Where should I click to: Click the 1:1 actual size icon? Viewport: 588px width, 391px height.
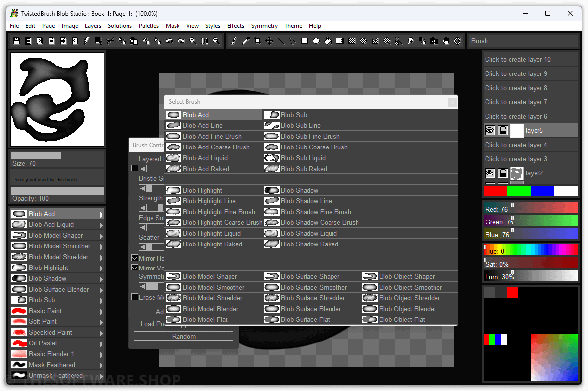205,41
